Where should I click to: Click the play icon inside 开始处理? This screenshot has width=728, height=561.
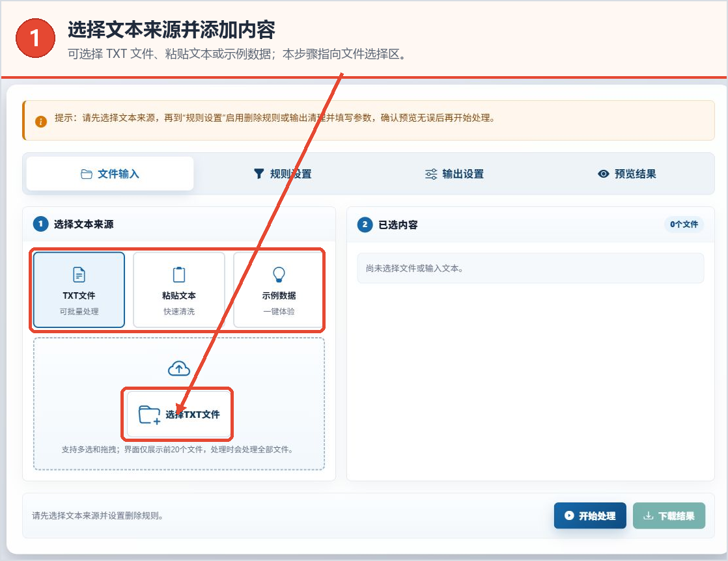568,515
